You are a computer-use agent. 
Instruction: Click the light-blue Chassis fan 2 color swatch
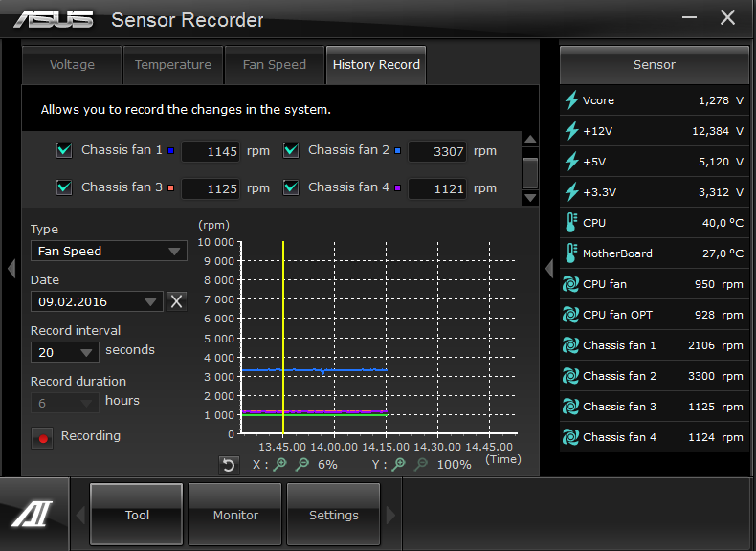click(398, 150)
